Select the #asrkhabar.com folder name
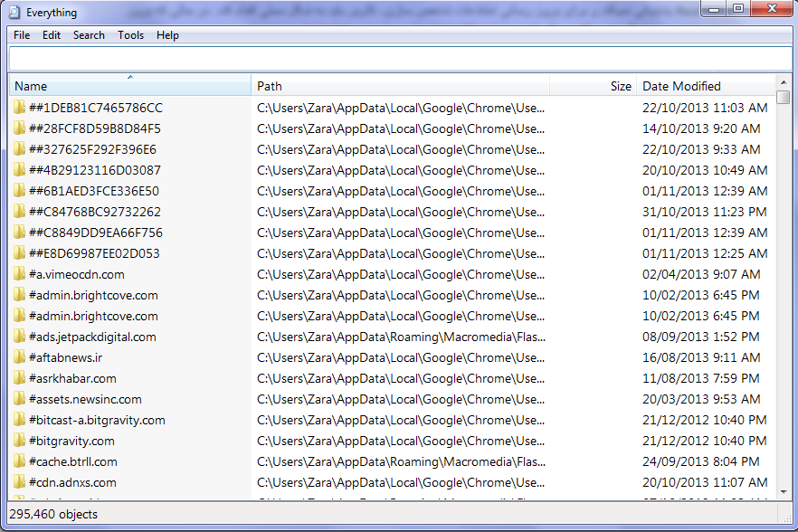Screen dimensions: 798x532 [72, 379]
